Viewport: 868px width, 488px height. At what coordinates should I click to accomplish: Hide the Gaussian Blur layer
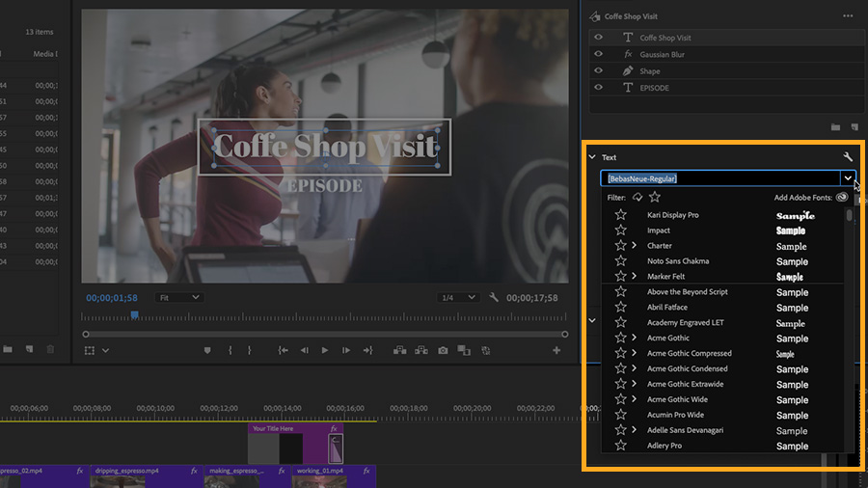[x=598, y=54]
